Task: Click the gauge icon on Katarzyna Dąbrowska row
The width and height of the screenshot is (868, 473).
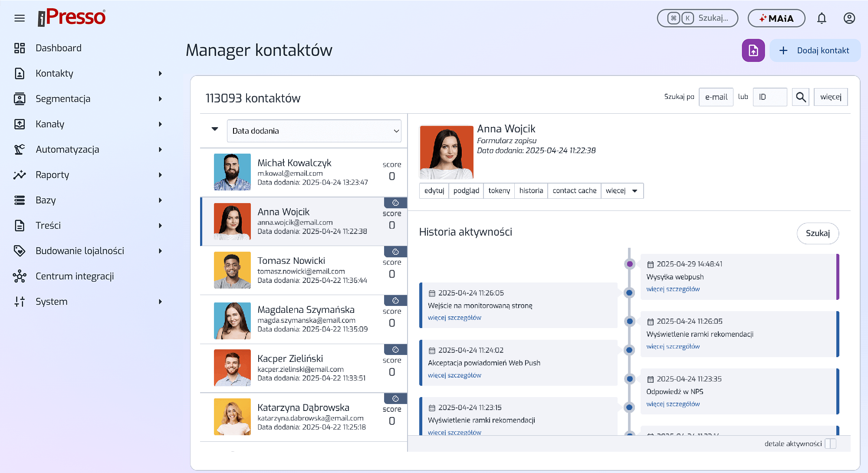Action: (395, 399)
